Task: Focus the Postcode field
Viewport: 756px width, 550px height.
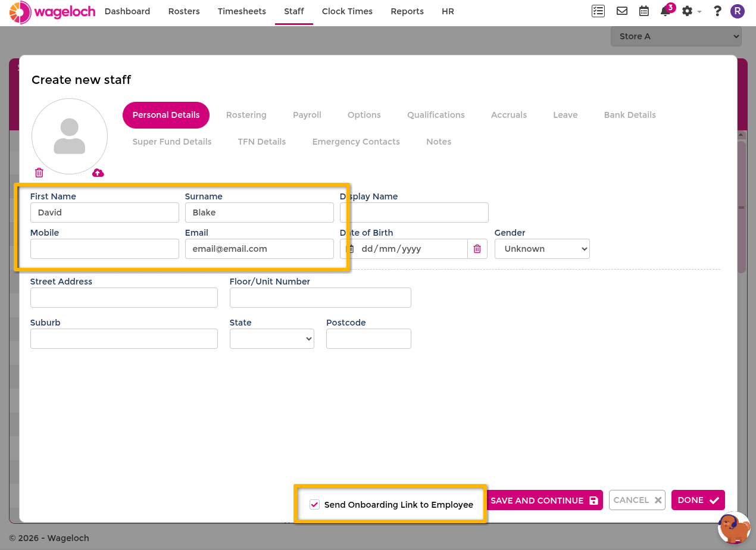Action: [368, 339]
